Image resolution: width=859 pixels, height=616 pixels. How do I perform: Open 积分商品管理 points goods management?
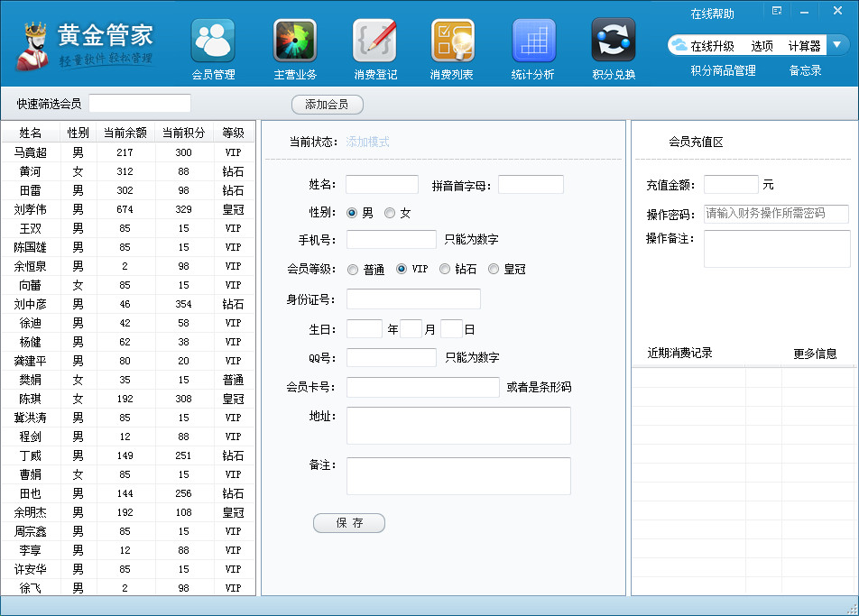tap(723, 70)
